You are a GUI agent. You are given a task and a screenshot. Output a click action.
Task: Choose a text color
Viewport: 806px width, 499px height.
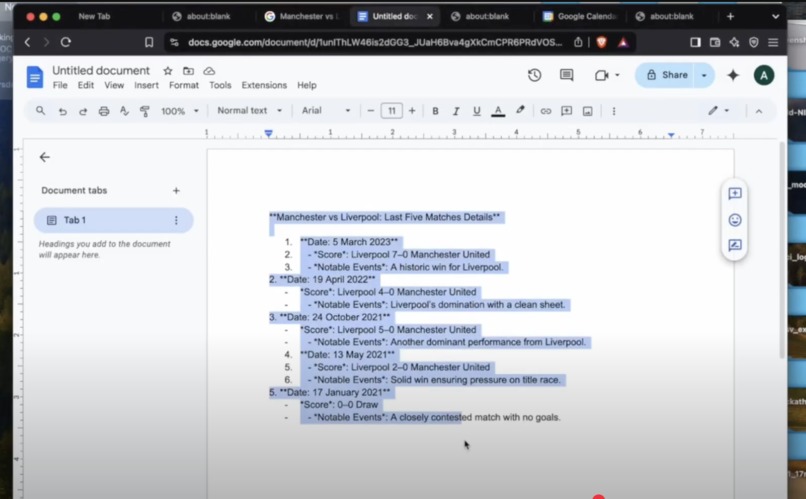[498, 111]
